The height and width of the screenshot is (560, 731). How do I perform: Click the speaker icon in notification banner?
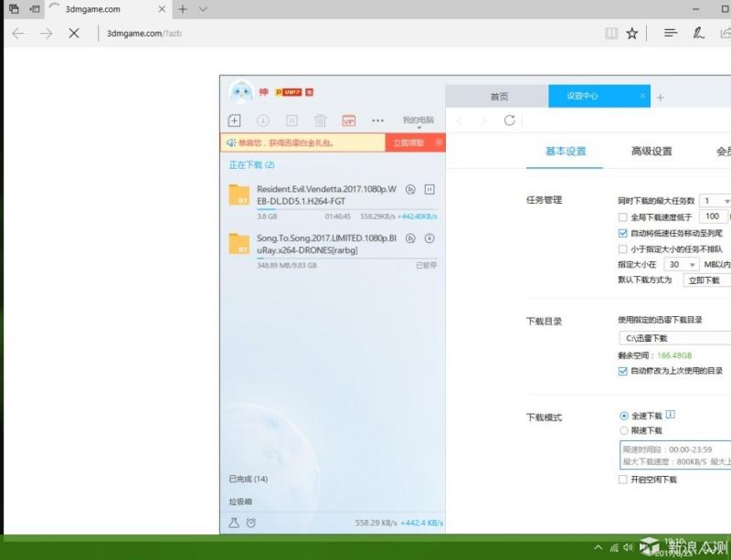coord(231,143)
